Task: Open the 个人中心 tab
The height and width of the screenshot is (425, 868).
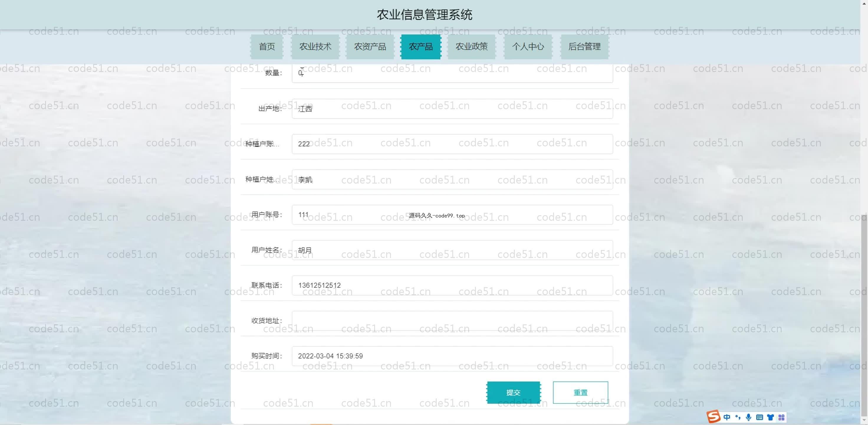Action: [528, 47]
